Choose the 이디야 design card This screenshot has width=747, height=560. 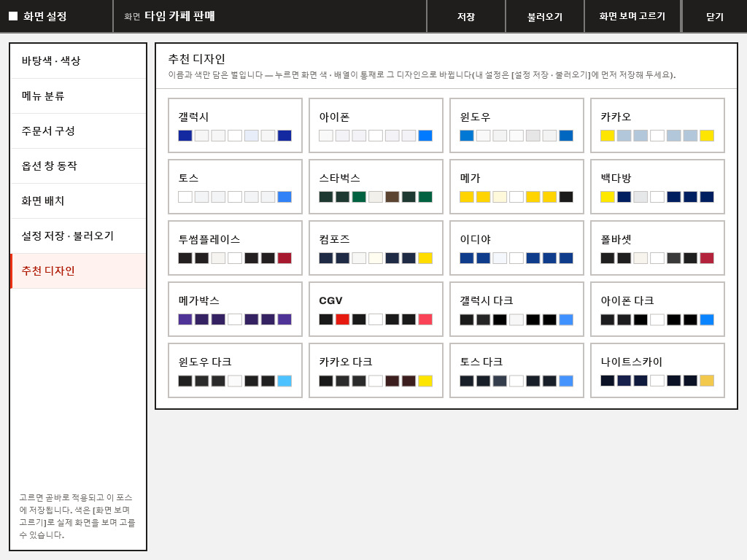[517, 248]
